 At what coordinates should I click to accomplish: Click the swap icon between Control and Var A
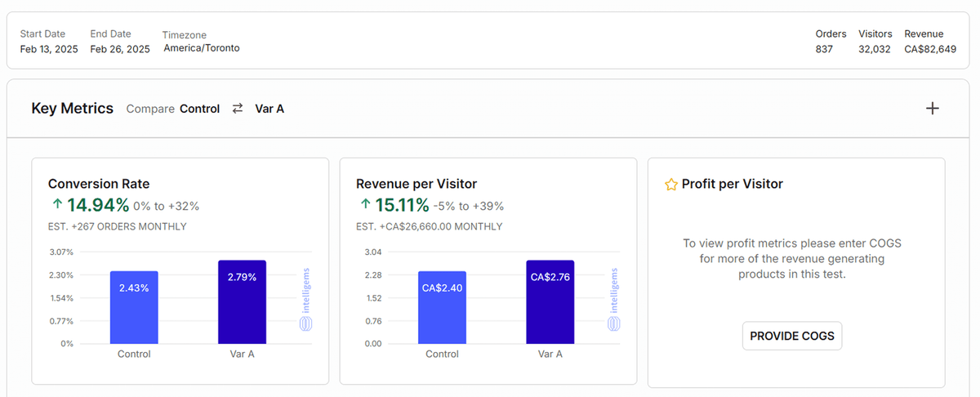tap(238, 109)
